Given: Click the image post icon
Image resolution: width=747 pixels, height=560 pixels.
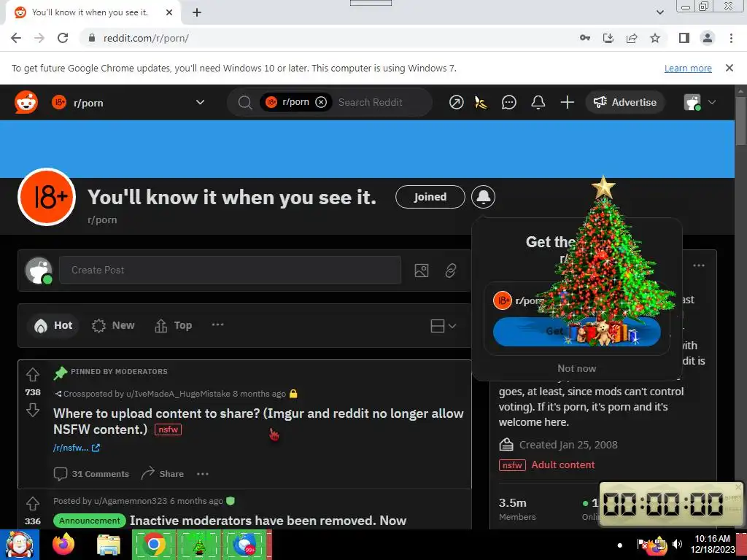Looking at the screenshot, I should (422, 271).
